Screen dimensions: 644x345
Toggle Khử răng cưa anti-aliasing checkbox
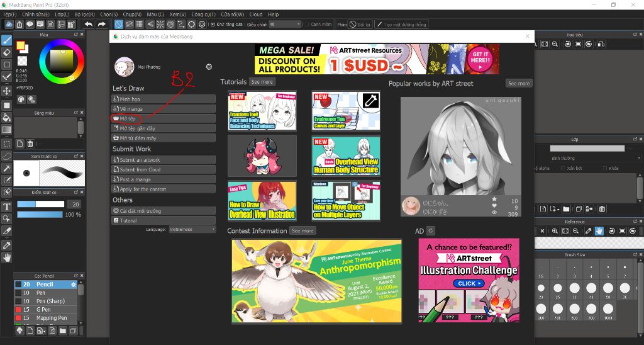pos(213,25)
